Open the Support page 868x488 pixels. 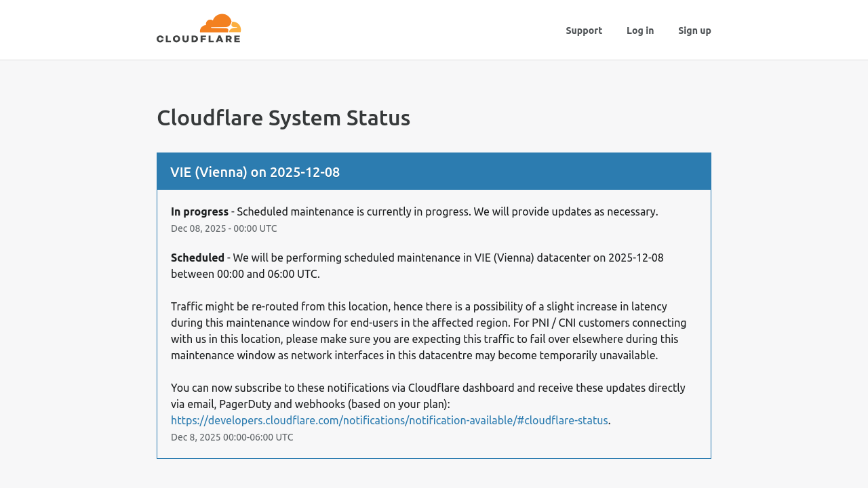point(584,29)
